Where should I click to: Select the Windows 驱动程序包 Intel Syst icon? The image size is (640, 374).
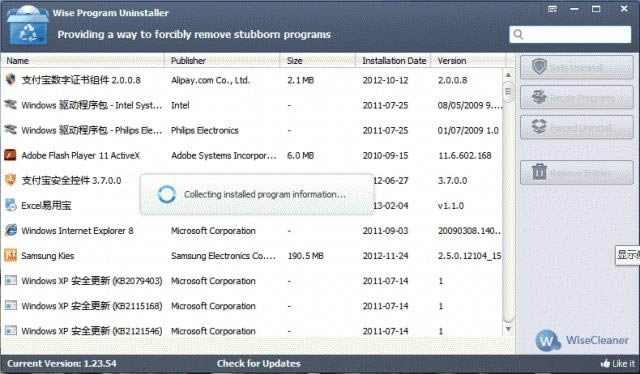tap(11, 105)
